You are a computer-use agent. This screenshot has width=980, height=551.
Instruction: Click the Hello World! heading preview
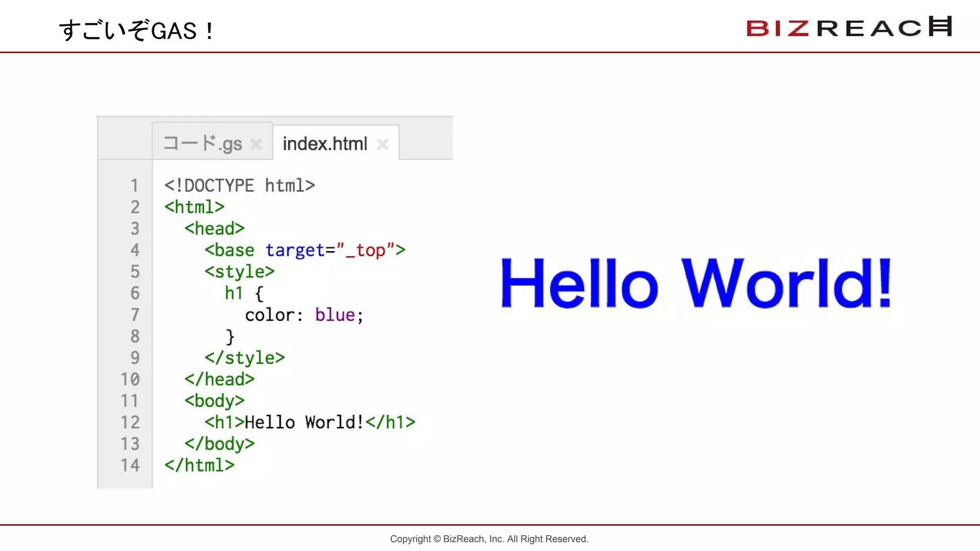(x=695, y=283)
